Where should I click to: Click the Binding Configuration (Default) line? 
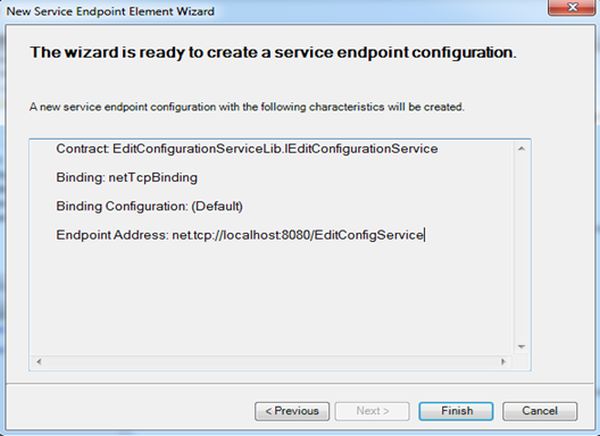150,206
